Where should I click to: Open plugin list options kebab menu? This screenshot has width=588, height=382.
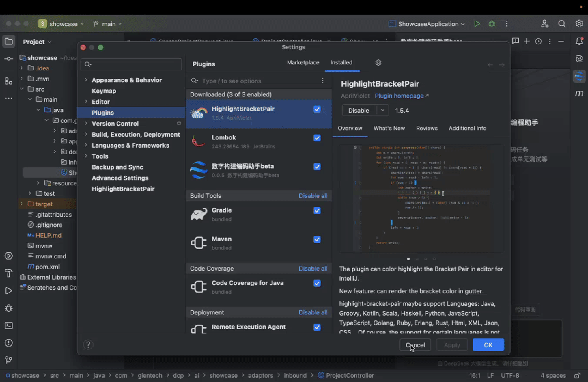323,81
